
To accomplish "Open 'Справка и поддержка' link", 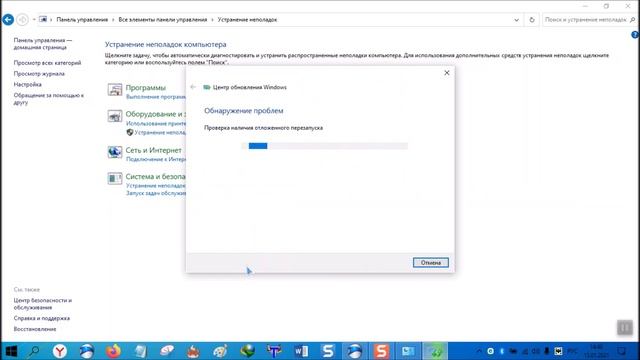I will point(42,318).
